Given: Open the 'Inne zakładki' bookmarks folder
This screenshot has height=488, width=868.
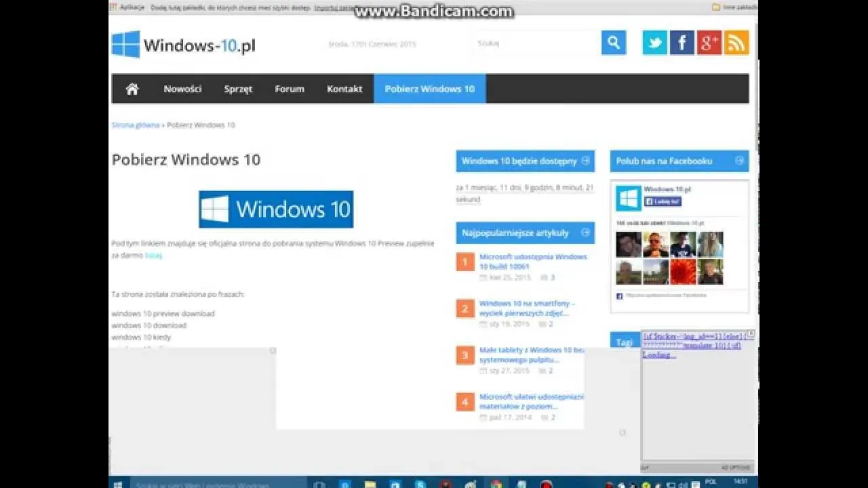Looking at the screenshot, I should click(x=734, y=7).
